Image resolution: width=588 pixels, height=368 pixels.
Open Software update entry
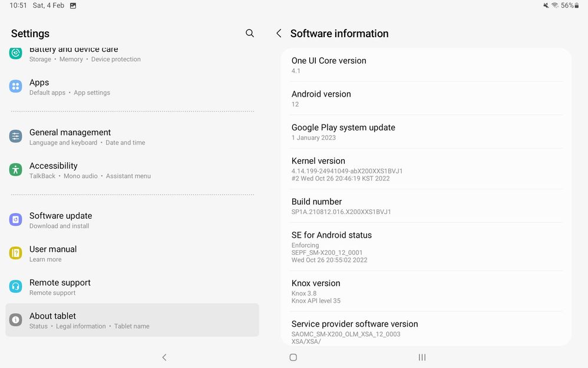tap(132, 220)
